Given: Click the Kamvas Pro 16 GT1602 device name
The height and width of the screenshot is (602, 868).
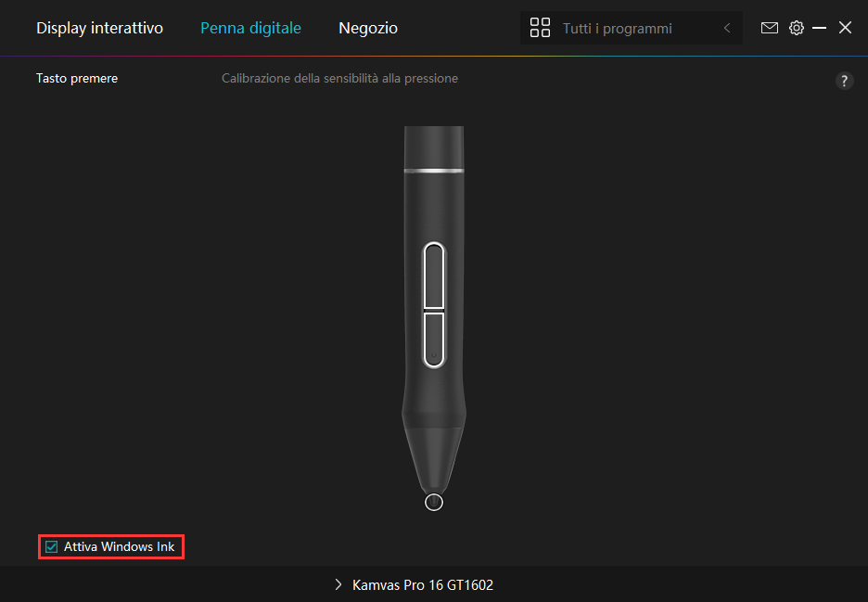Looking at the screenshot, I should coord(423,585).
